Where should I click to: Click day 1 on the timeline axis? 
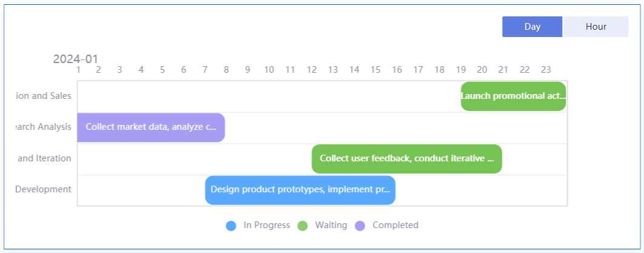[78, 70]
